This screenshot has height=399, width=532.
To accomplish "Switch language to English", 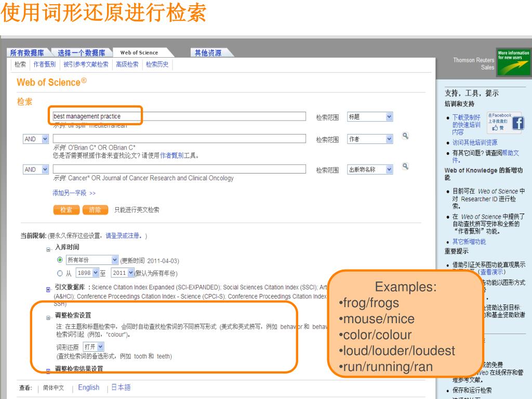I will 88,388.
